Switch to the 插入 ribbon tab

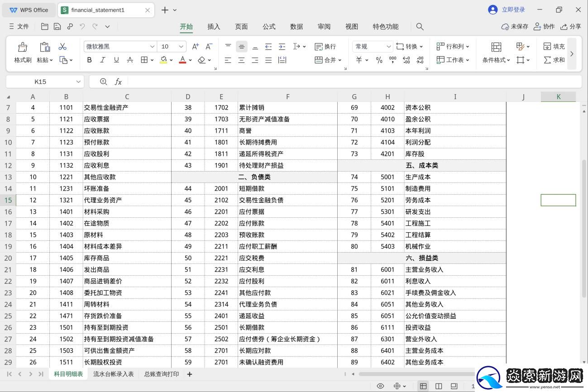213,26
